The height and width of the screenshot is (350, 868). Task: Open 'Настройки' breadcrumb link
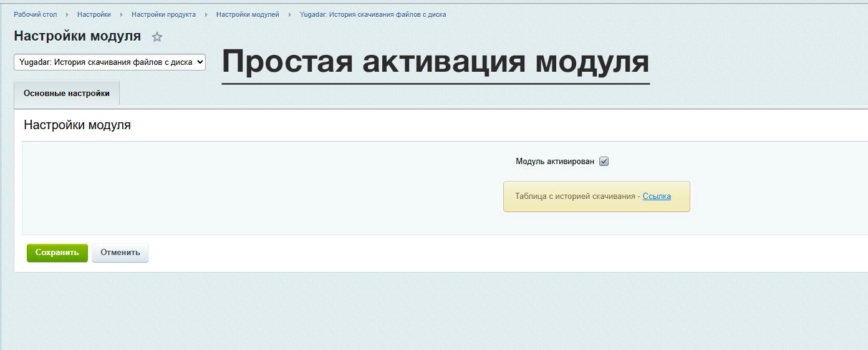click(x=94, y=14)
